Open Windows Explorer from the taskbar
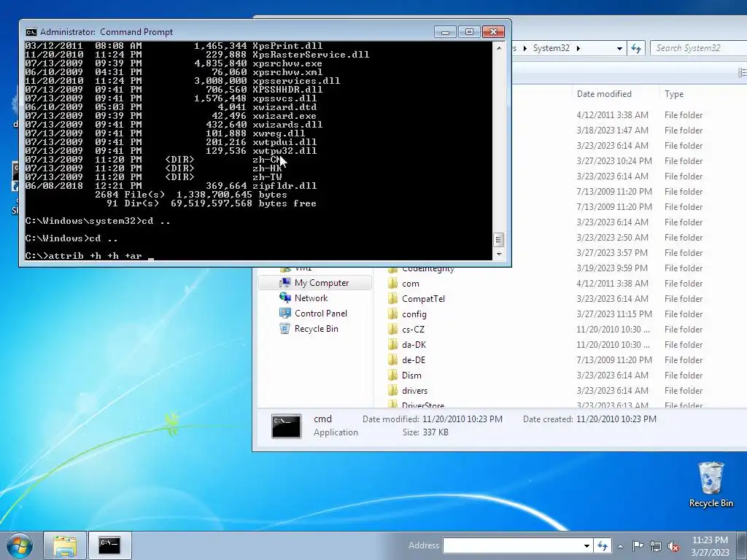The height and width of the screenshot is (560, 747). (65, 545)
